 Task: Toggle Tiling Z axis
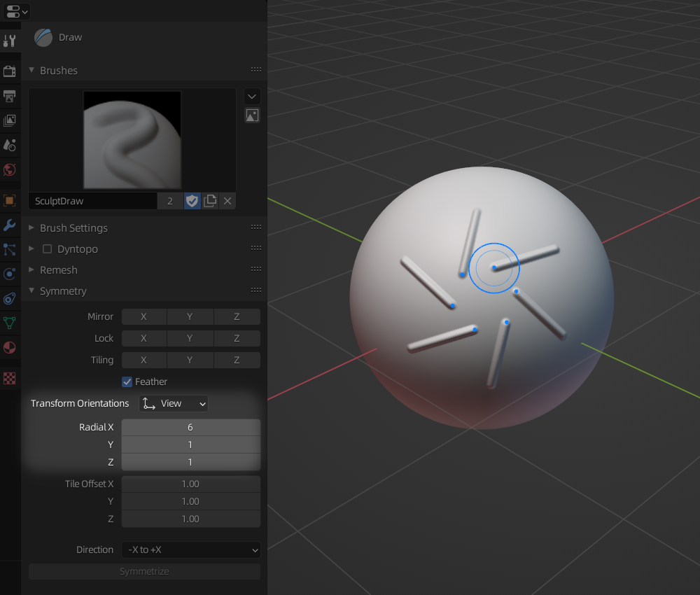[x=237, y=360]
